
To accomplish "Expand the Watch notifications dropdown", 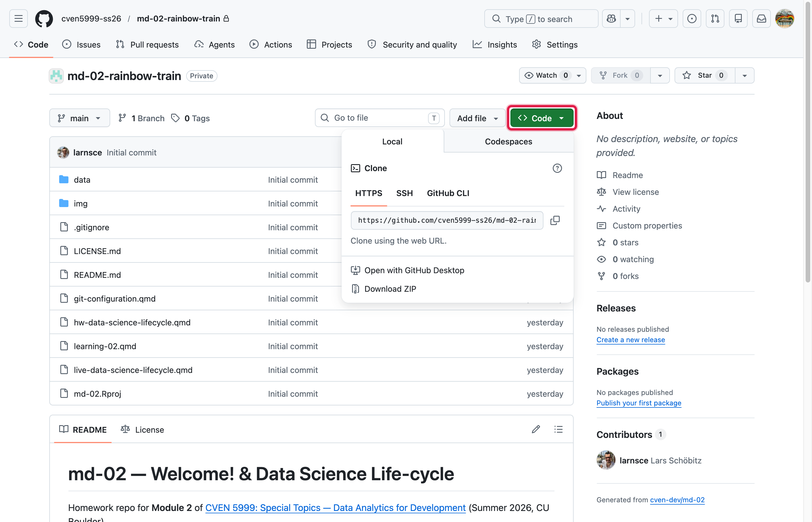I will tap(552, 75).
